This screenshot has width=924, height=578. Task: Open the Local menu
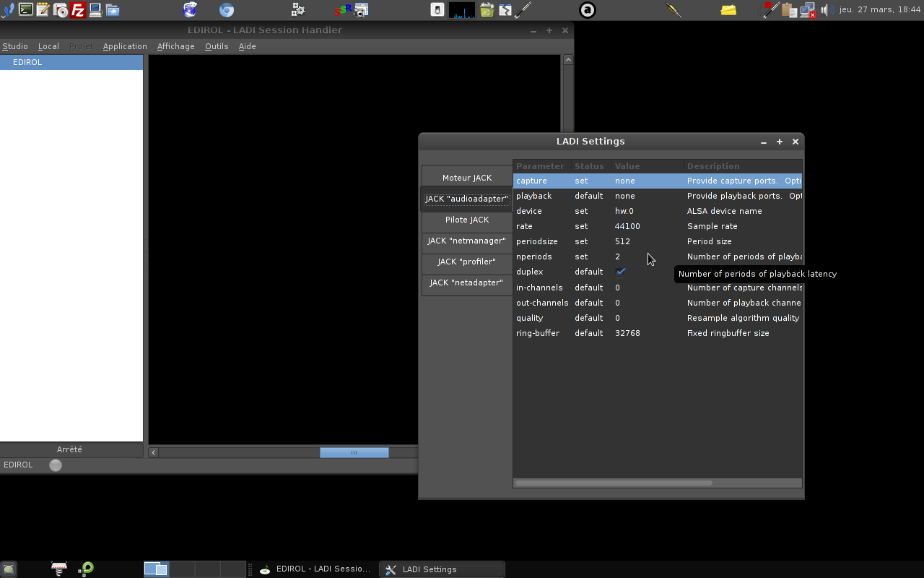(x=48, y=46)
